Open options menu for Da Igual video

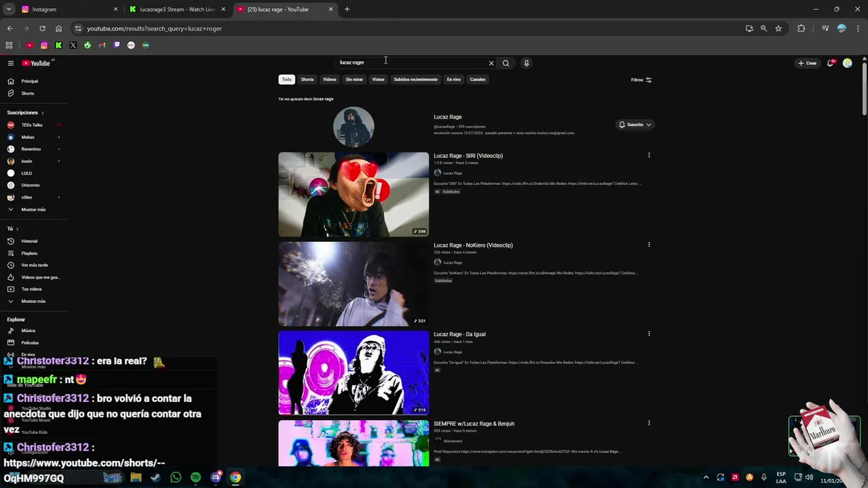click(x=649, y=333)
